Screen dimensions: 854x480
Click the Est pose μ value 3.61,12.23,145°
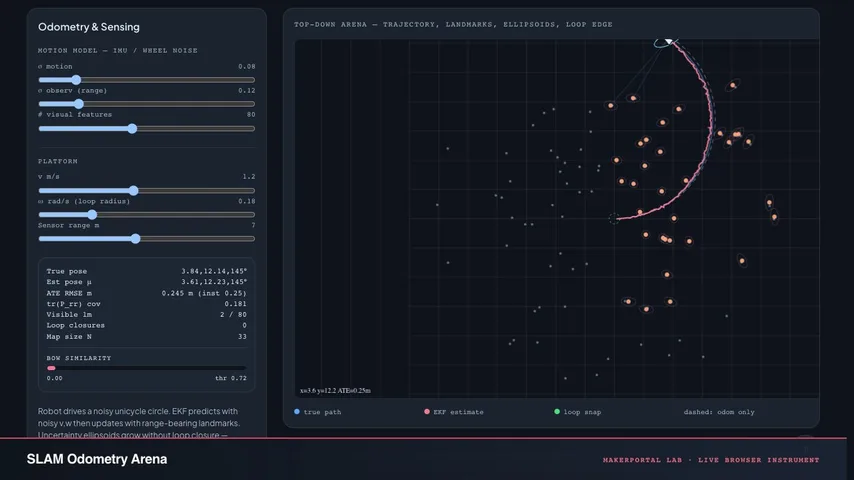214,282
